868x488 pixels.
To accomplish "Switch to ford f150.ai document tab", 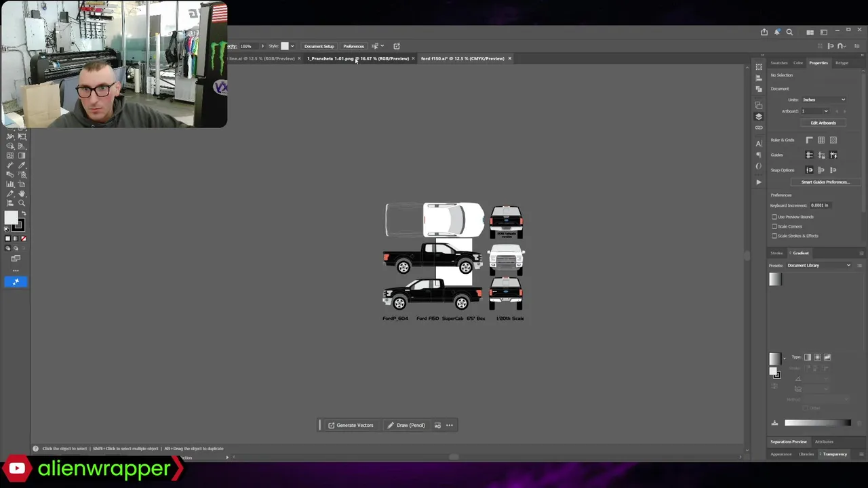I will [462, 58].
